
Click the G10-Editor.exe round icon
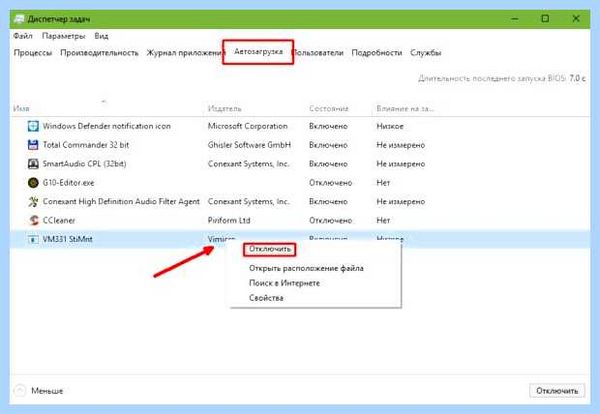coord(33,183)
